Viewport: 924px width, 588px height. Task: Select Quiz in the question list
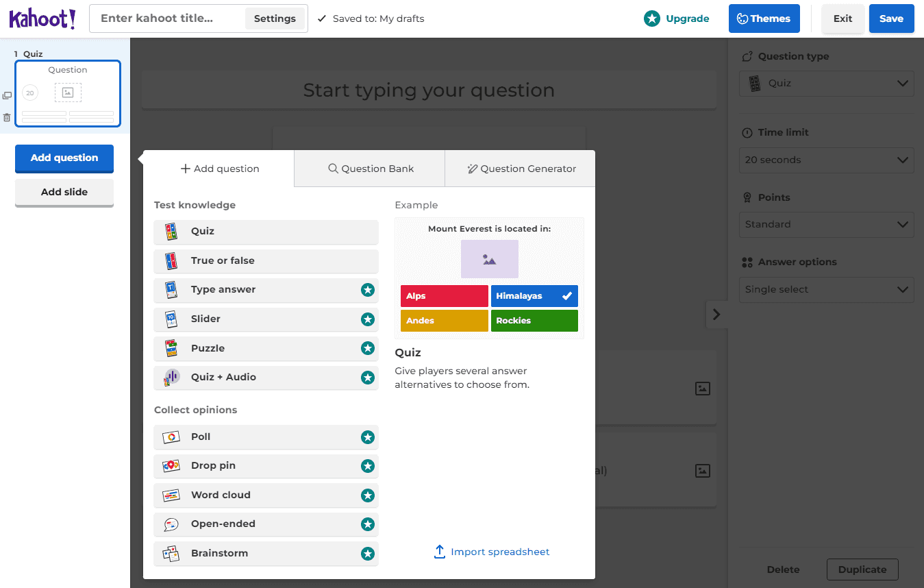click(x=266, y=232)
